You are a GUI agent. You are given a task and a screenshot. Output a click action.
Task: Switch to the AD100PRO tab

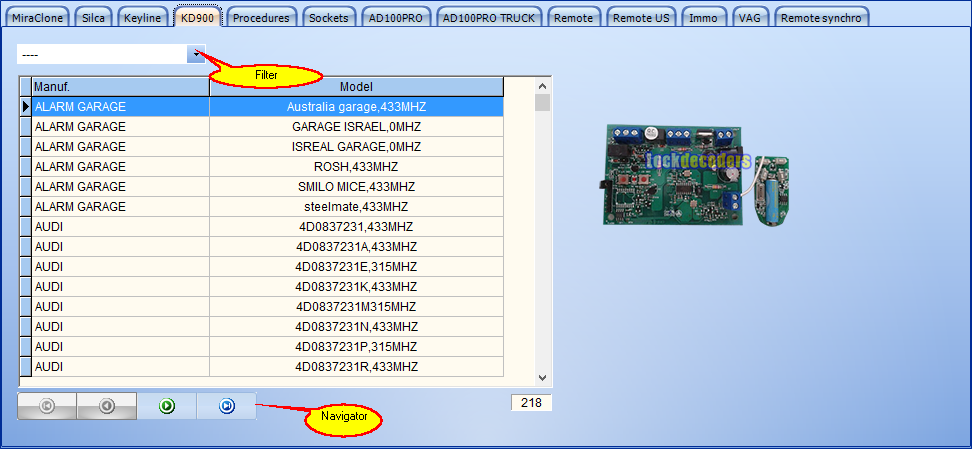tap(395, 18)
